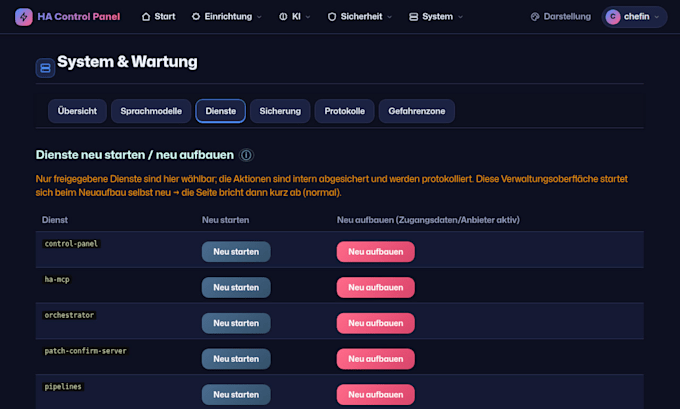Click the Dienst column header

tap(55, 220)
